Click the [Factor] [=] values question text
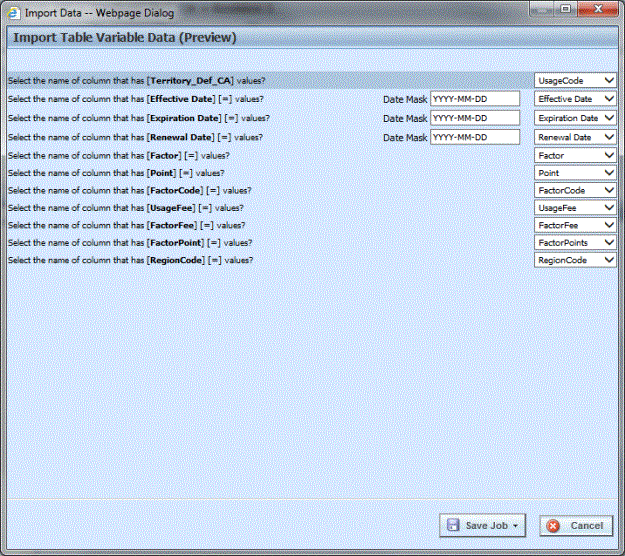 pos(119,155)
